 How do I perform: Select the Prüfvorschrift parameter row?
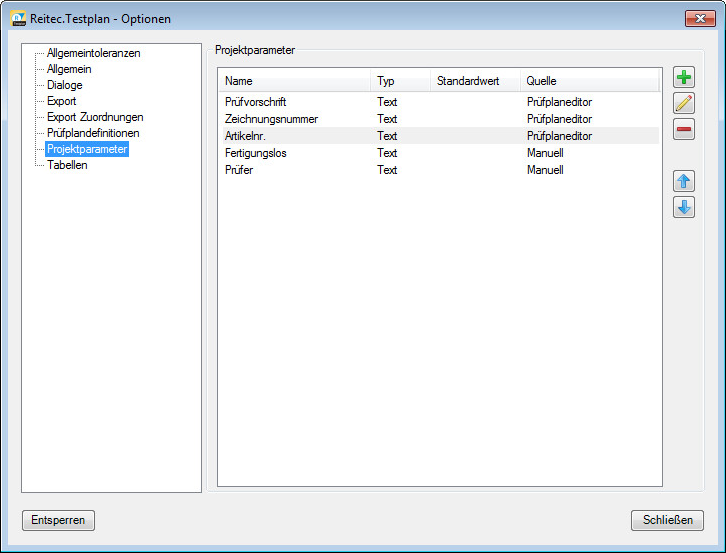[x=256, y=102]
